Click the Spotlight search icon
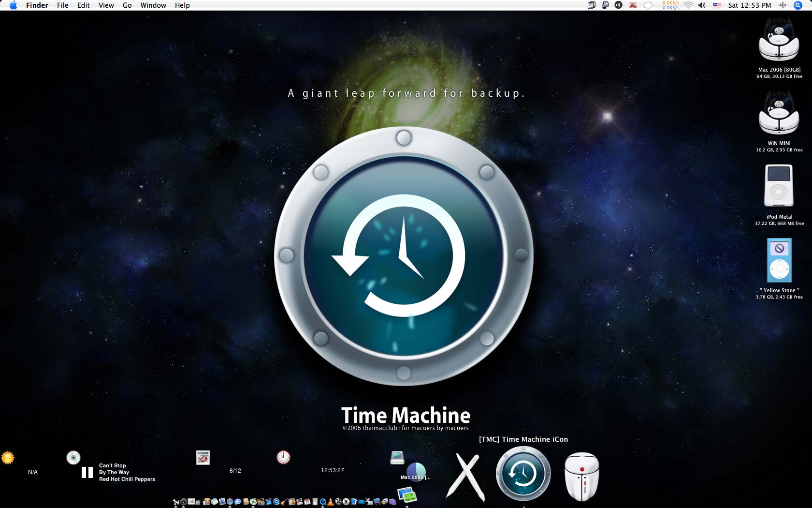Image resolution: width=812 pixels, height=508 pixels. (x=798, y=5)
